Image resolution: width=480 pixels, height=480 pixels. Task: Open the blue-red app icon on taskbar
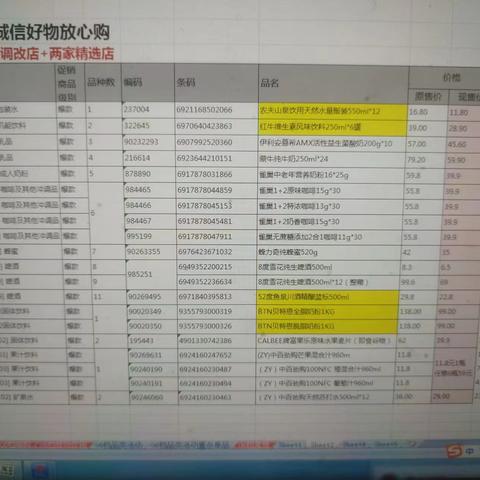(x=40, y=471)
